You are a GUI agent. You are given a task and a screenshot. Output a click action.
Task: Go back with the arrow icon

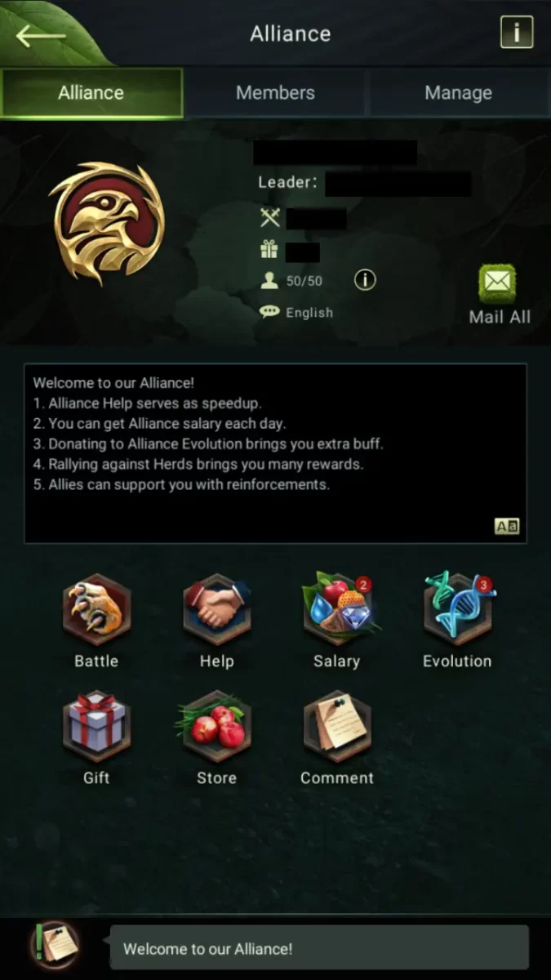coord(41,34)
